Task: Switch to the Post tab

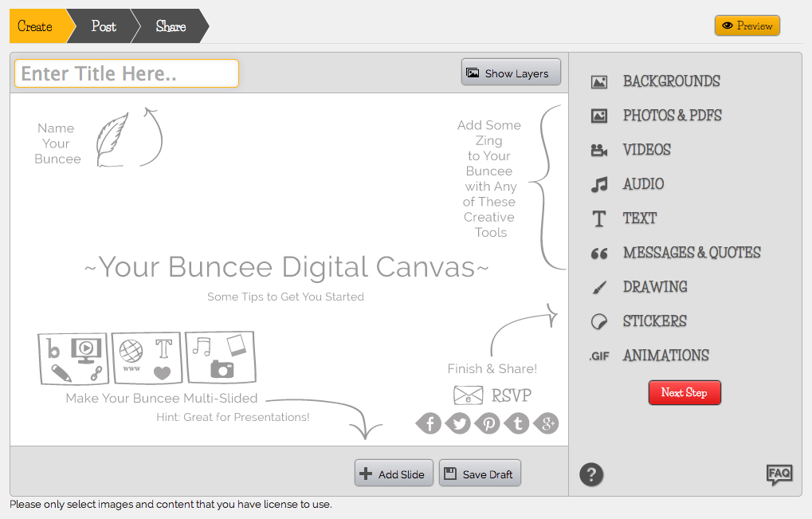Action: pos(103,25)
